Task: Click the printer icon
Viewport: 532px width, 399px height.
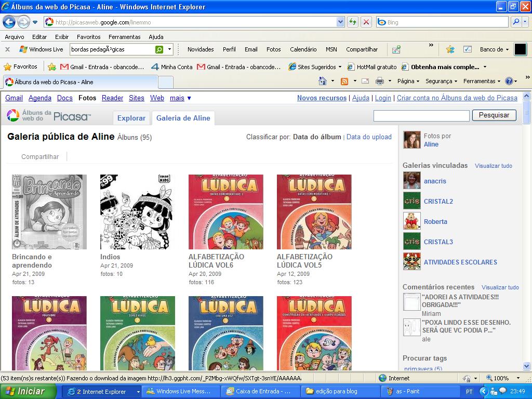Action: tap(380, 81)
